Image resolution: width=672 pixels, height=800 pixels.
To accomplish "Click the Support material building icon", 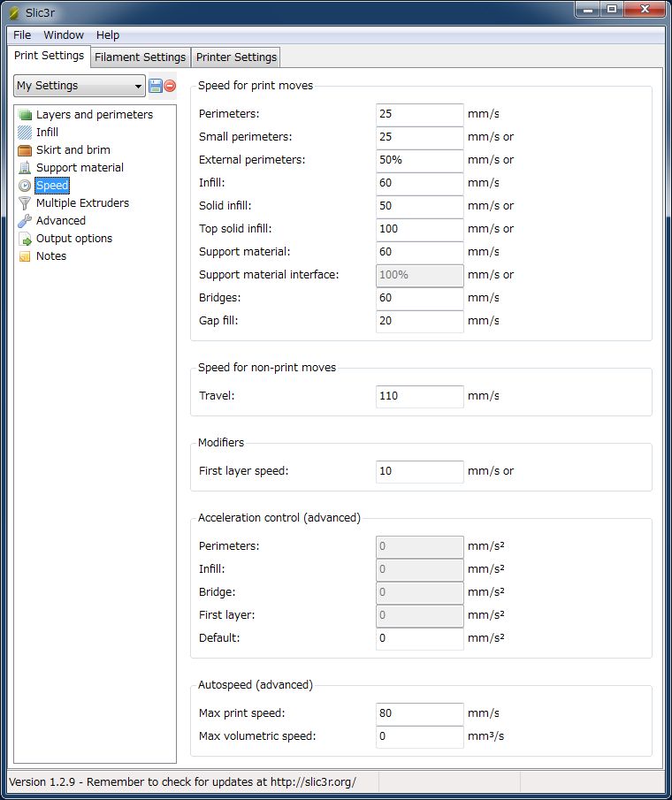I will tap(25, 168).
